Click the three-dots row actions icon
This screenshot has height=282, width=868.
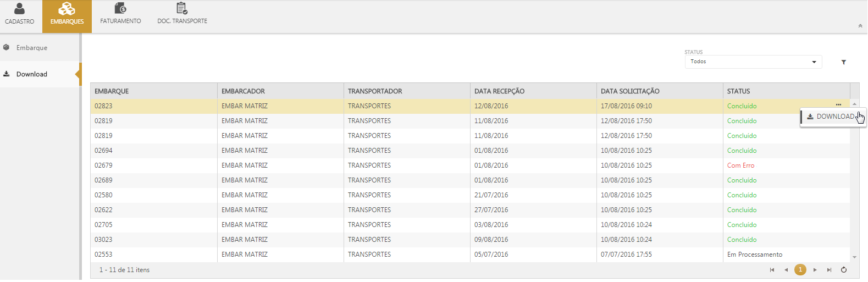[838, 105]
